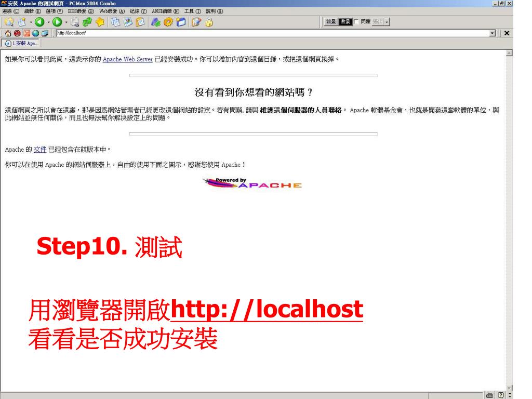Viewport: 532px width, 399px height.
Task: Stop loading with the red stop icon
Action: [17, 33]
